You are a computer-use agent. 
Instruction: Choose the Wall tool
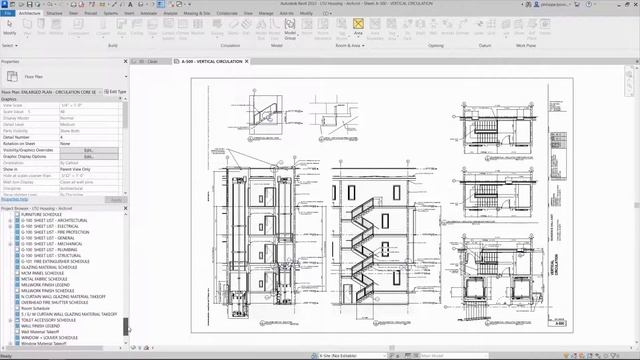click(x=27, y=27)
